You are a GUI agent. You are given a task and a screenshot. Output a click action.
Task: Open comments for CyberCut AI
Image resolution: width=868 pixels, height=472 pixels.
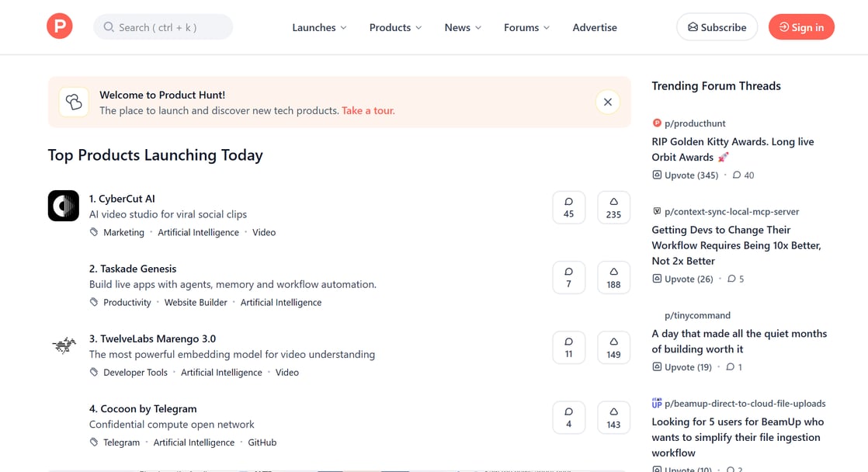click(568, 207)
